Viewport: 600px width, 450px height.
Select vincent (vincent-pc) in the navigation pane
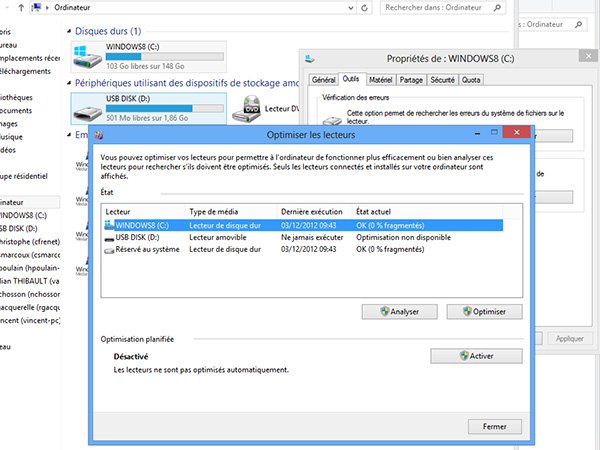tap(30, 321)
